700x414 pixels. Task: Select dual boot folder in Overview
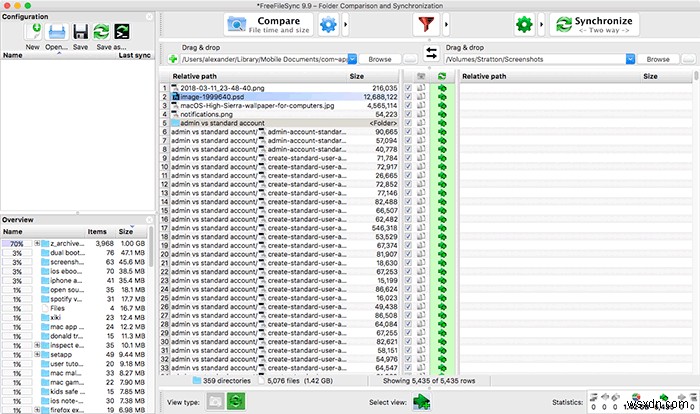67,253
